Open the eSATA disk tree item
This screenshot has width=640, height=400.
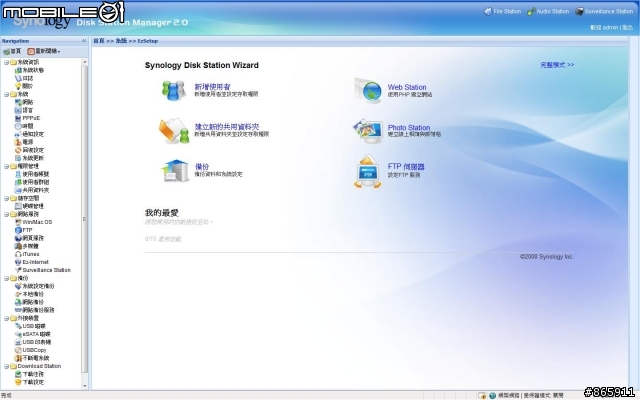pos(36,334)
